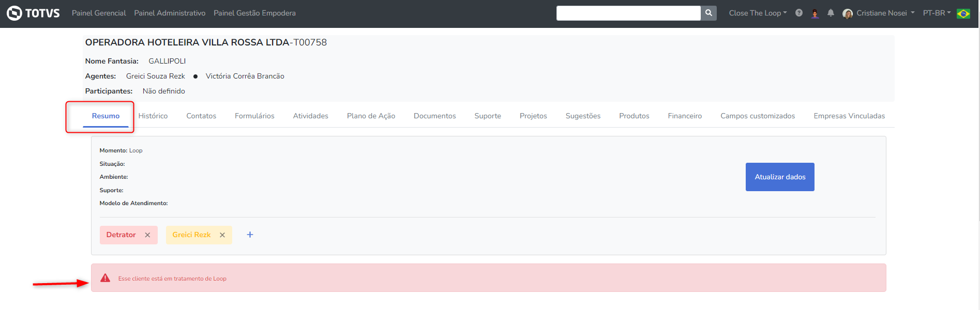Viewport: 980px width, 310px height.
Task: Click the Greici Rezk tag label
Action: click(x=191, y=235)
